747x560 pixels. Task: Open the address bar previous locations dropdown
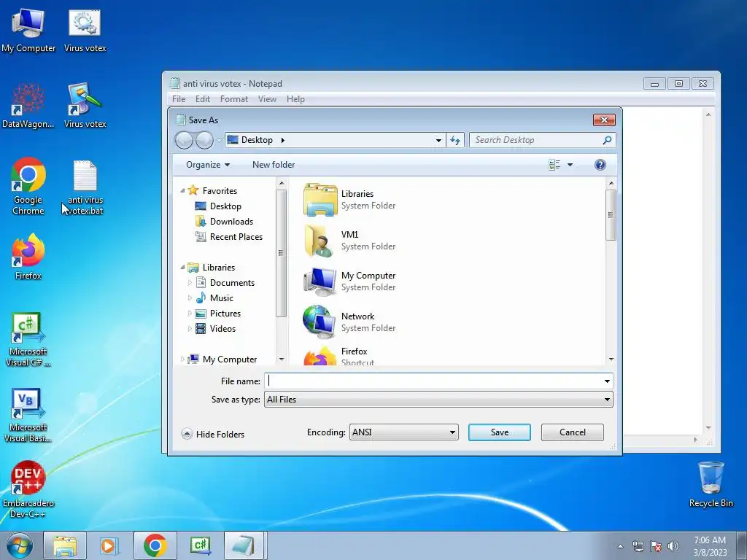(x=438, y=140)
